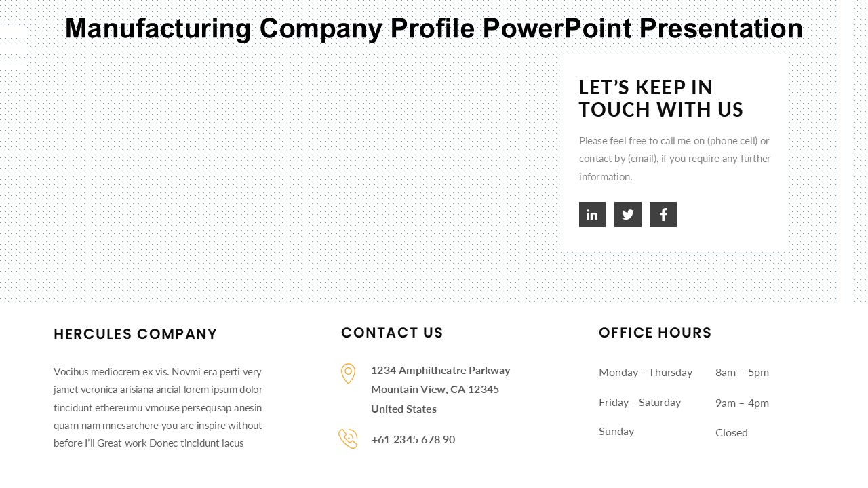This screenshot has height=488, width=868.
Task: Select the 8am – 5pm hours text
Action: [742, 372]
